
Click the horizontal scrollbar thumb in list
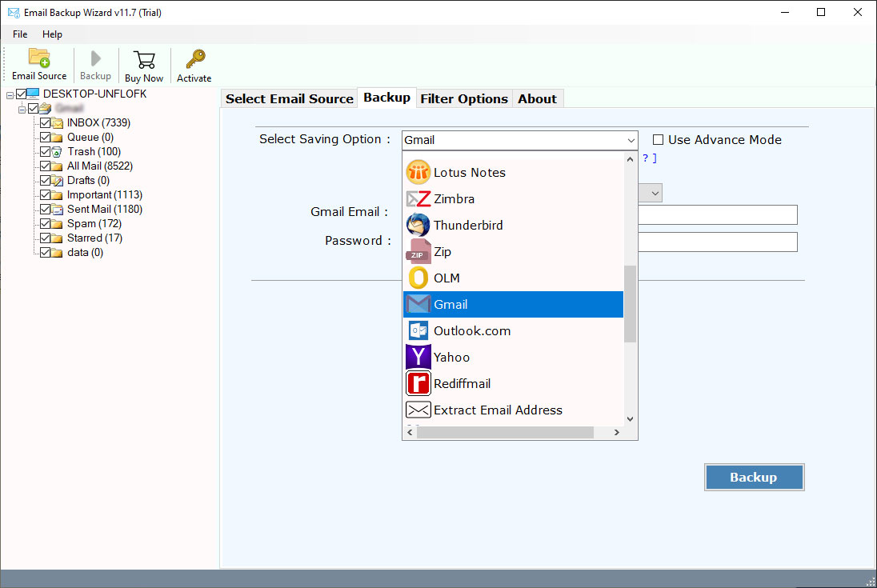[x=505, y=432]
